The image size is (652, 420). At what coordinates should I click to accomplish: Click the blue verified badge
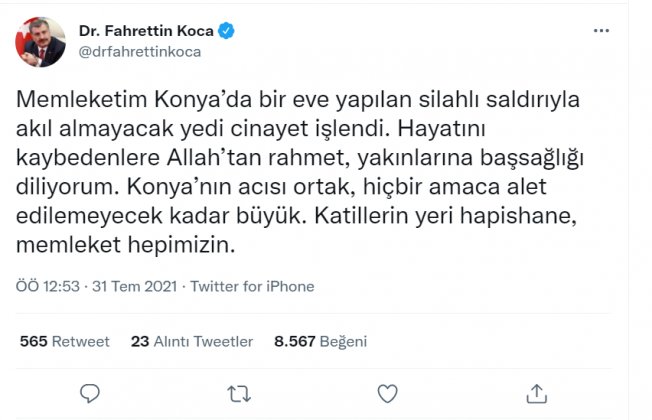pos(226,31)
